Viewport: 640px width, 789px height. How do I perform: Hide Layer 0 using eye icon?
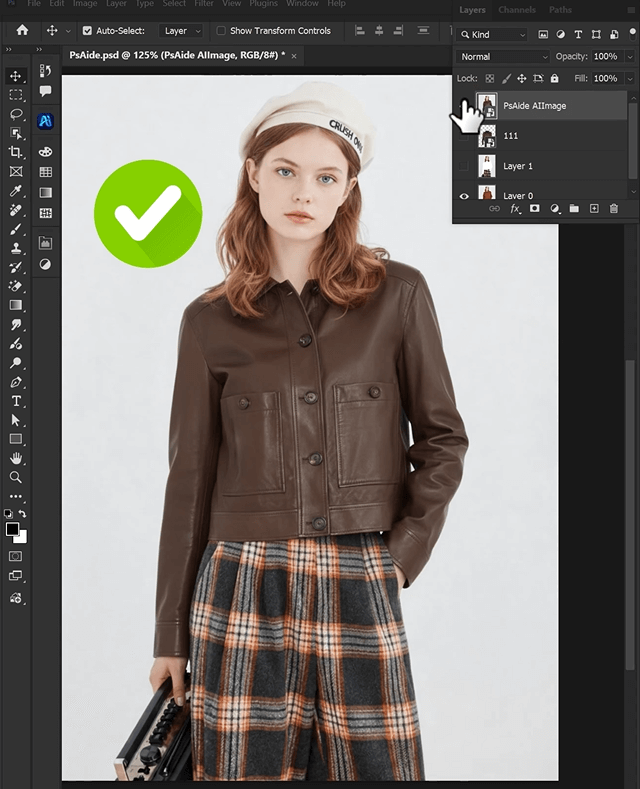[464, 196]
